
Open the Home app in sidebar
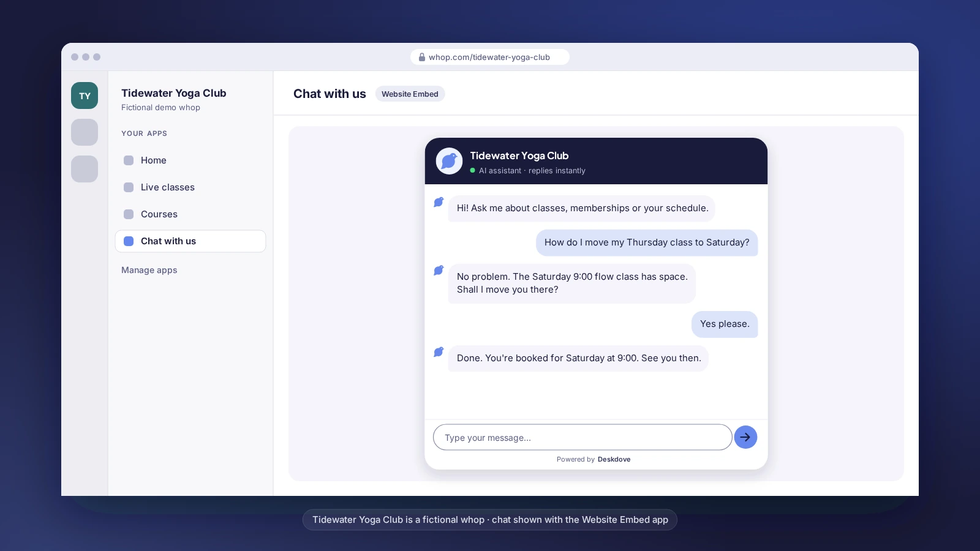coord(190,160)
